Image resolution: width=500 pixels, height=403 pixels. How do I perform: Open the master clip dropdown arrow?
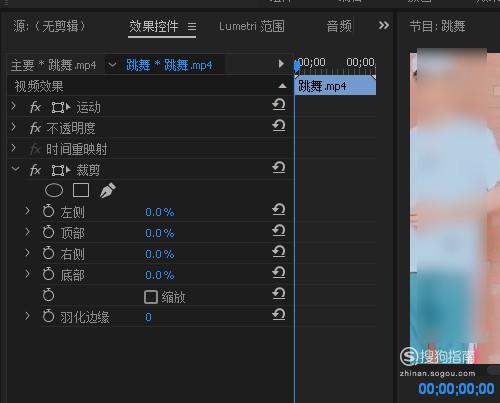[113, 65]
